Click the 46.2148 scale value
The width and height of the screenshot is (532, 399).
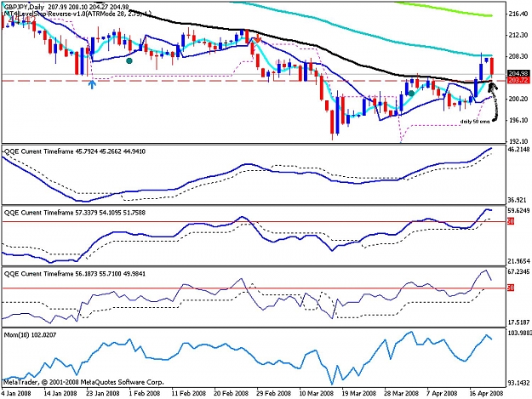coord(518,150)
